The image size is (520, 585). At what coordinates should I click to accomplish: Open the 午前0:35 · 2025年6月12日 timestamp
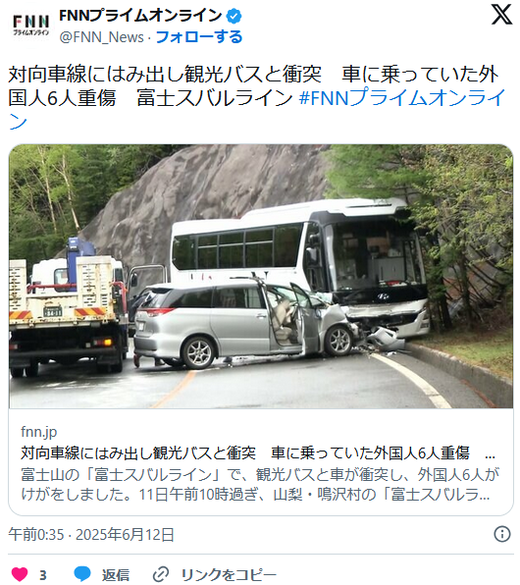tap(91, 534)
